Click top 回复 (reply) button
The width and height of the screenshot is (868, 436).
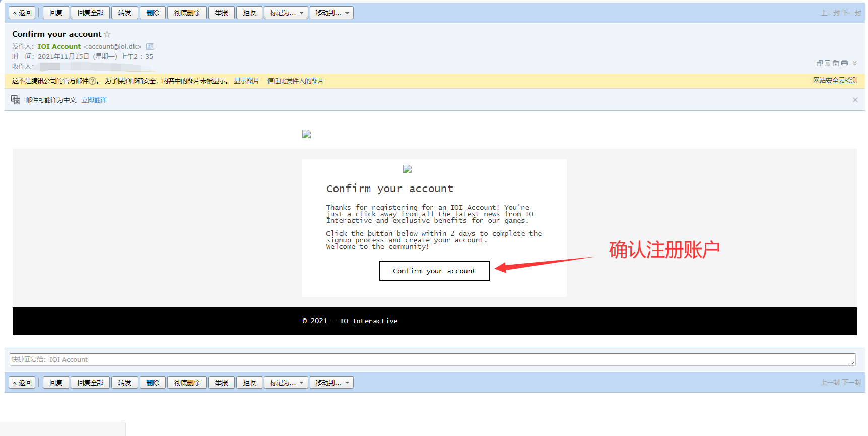[56, 13]
